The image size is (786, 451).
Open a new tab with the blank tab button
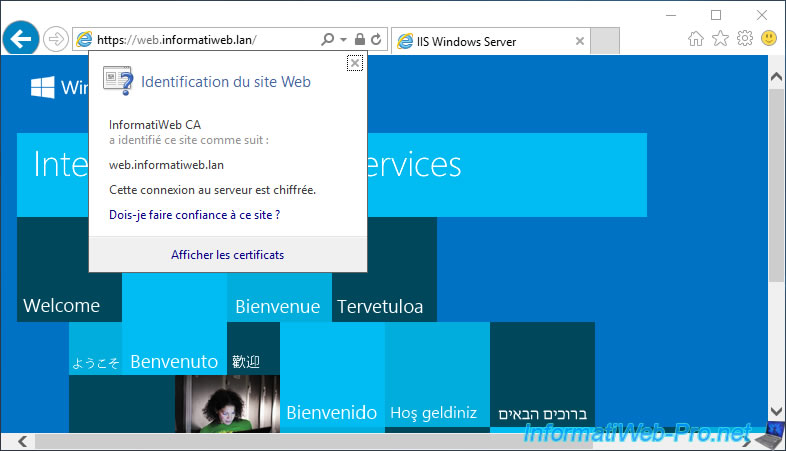(605, 41)
